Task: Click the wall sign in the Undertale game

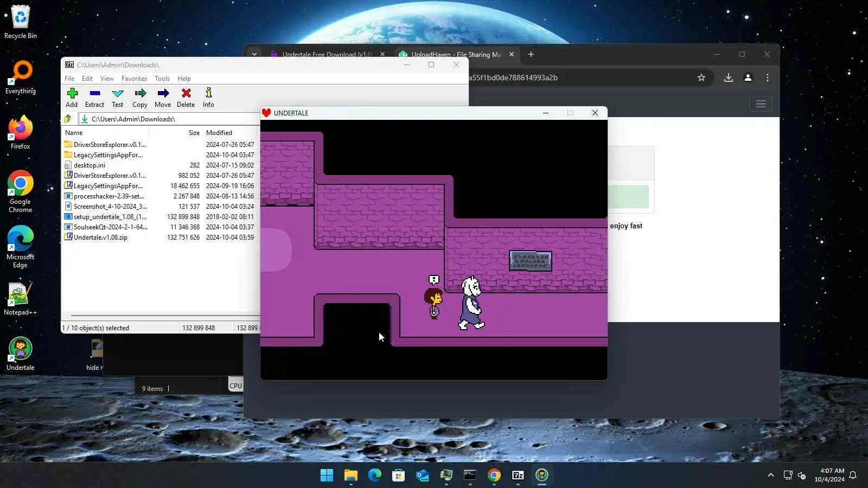Action: (x=531, y=261)
